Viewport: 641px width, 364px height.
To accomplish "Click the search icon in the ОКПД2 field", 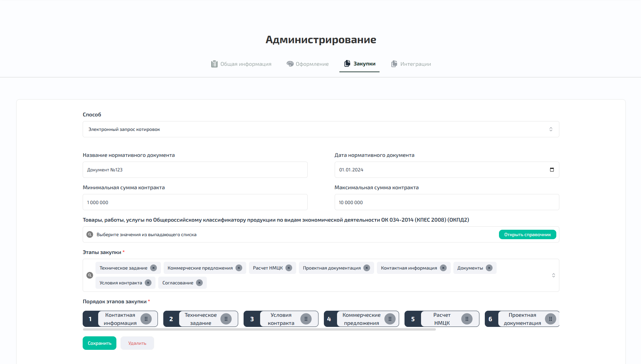I will (x=89, y=234).
